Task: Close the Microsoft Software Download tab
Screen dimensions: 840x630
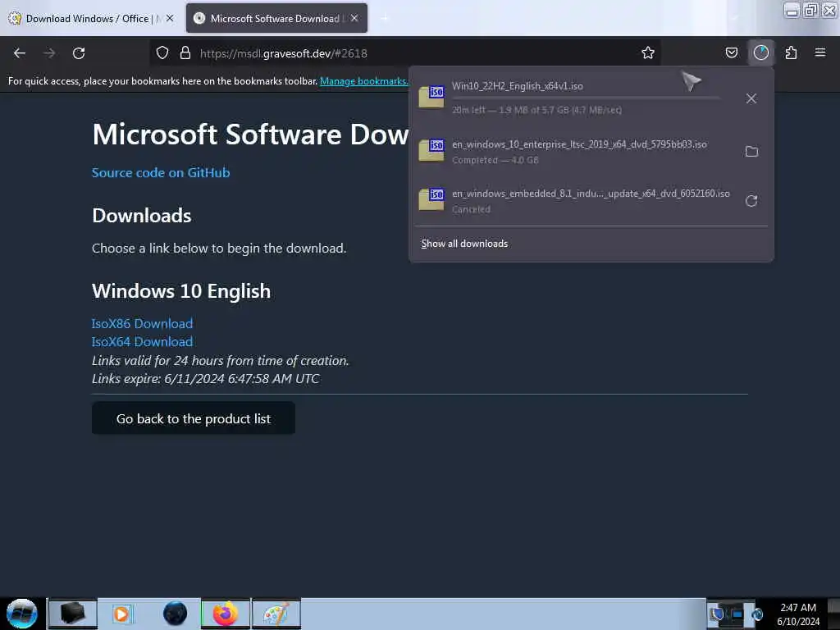Action: [354, 18]
